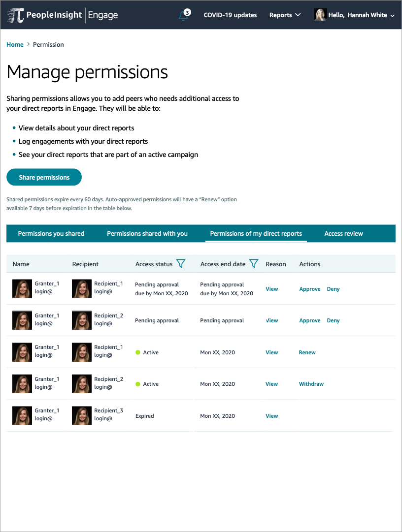
Task: Renew the active Recipient_1 permission
Action: pos(307,352)
